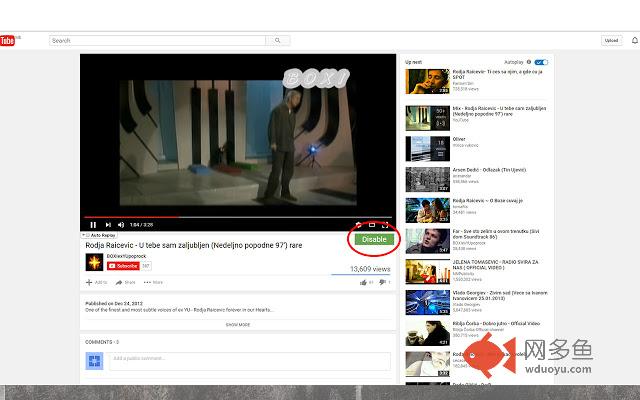Click the COMMENTS heading
Screen dimensions: 640x400
[102, 342]
